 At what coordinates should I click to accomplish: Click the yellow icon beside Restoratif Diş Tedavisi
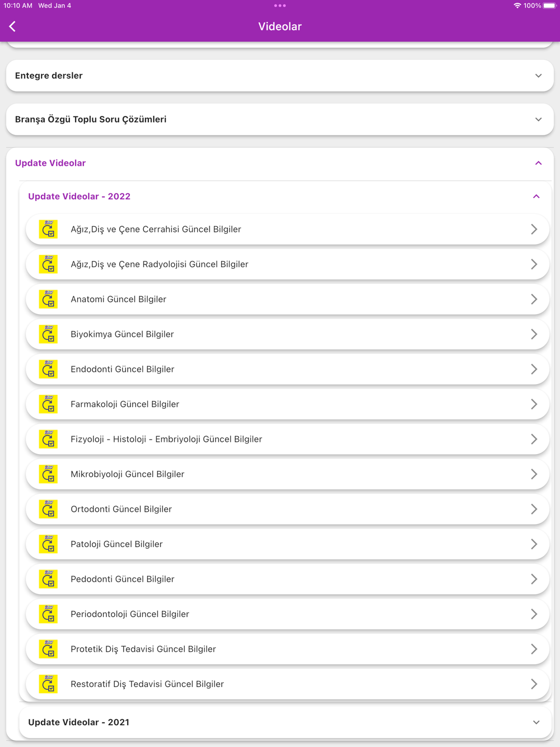coord(48,684)
